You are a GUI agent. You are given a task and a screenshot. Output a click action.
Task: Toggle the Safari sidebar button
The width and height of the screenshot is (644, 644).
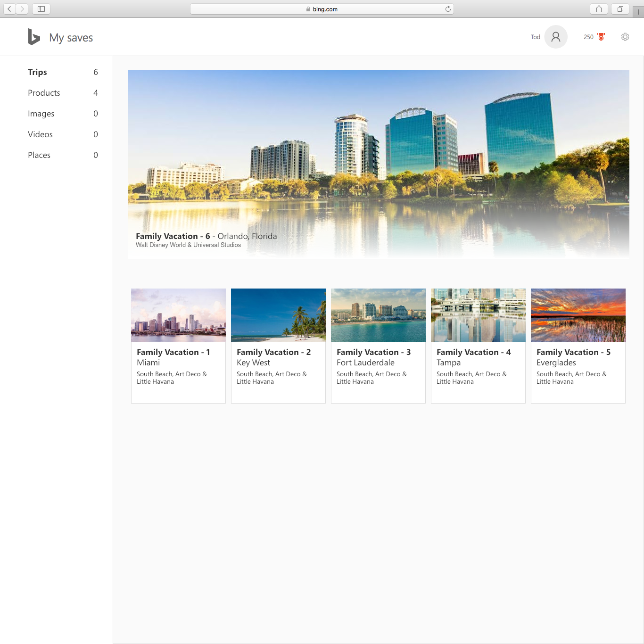41,8
